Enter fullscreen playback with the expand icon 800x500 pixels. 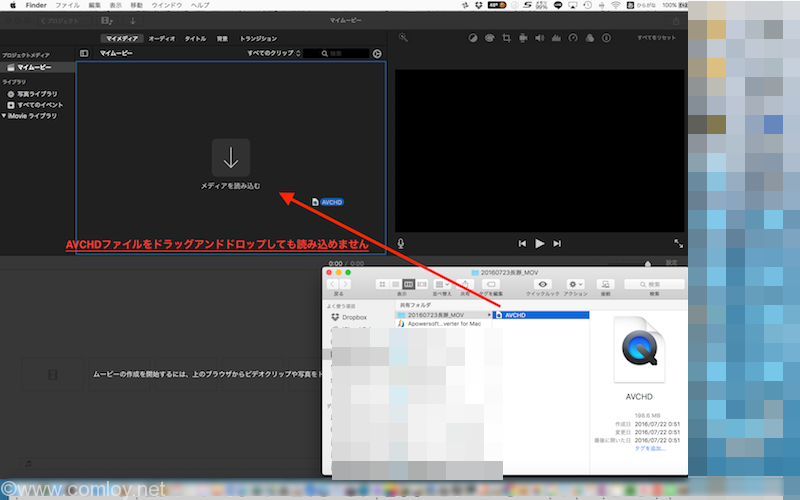click(679, 244)
